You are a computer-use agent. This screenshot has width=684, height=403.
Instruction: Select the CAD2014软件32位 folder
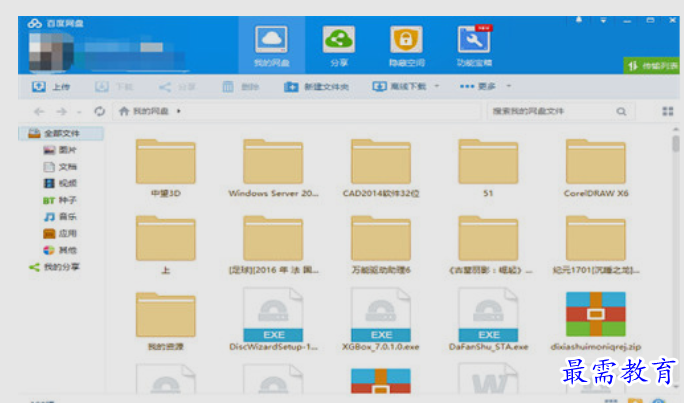coord(381,168)
